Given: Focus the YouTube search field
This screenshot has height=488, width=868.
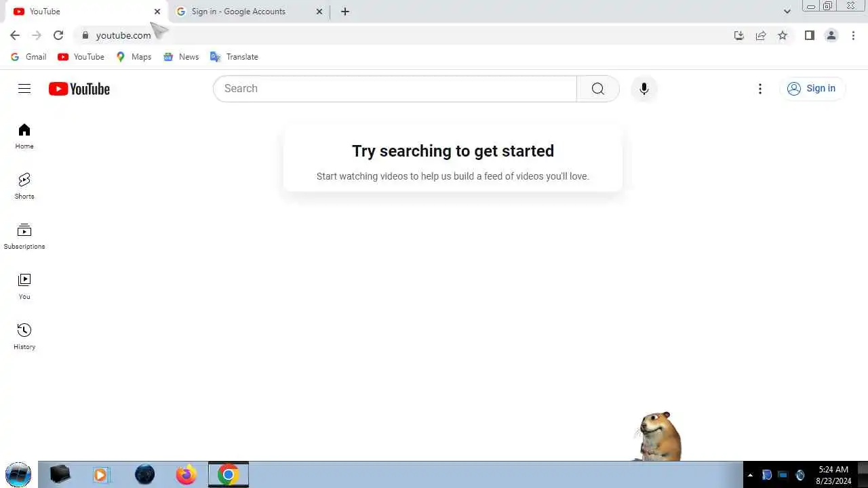Looking at the screenshot, I should point(395,89).
